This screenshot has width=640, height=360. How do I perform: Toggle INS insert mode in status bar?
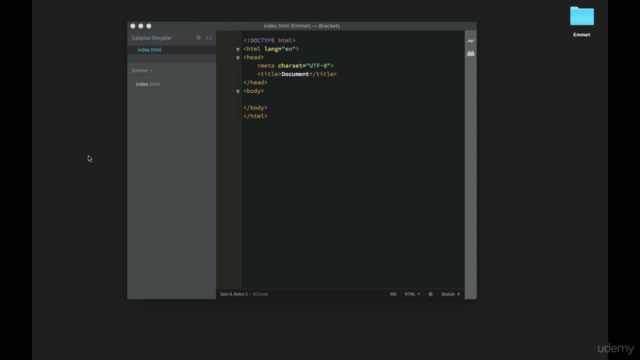[393, 294]
